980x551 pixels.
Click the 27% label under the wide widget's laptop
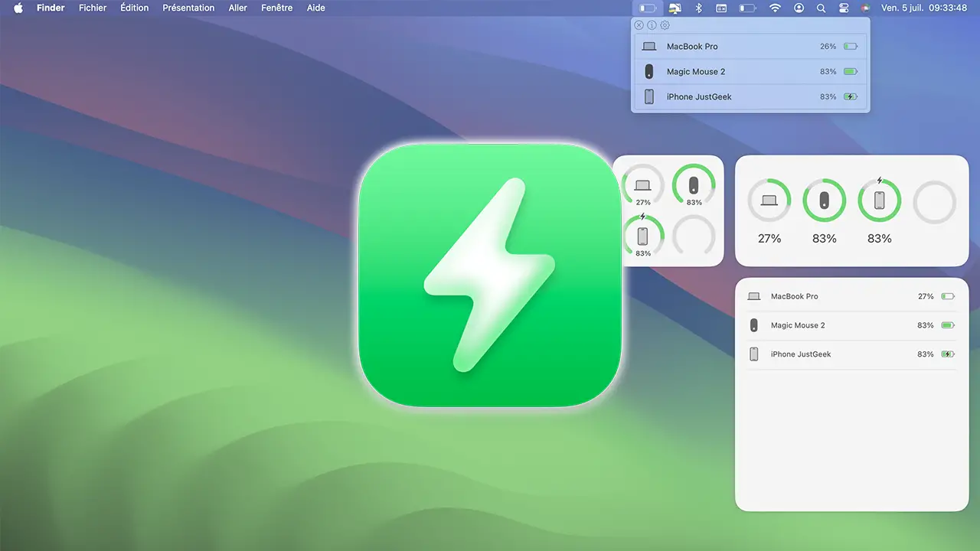pyautogui.click(x=769, y=239)
